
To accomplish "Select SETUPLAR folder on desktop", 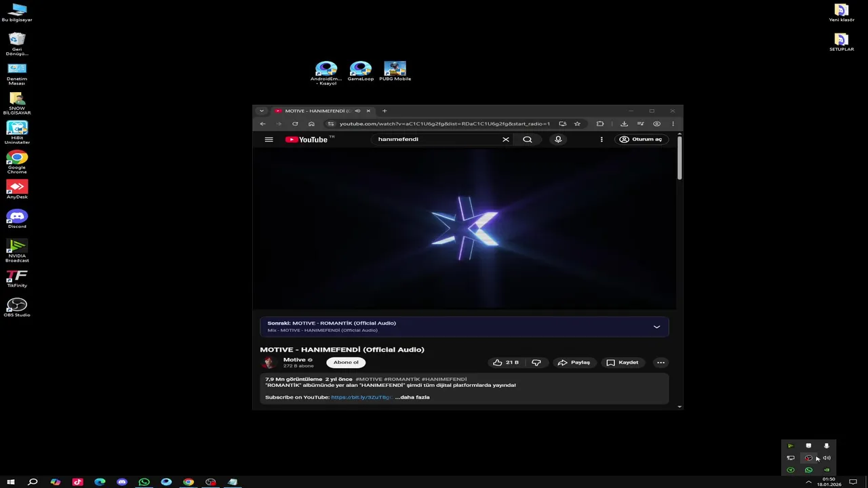I will click(842, 42).
